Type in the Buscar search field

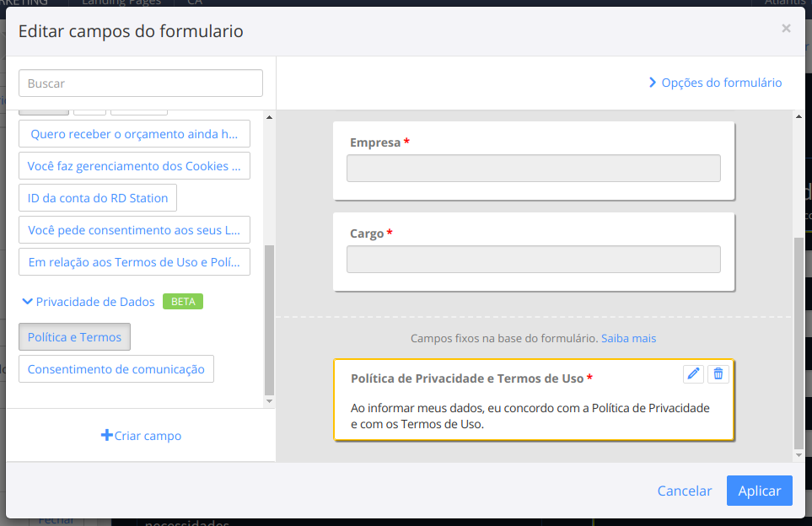click(141, 83)
